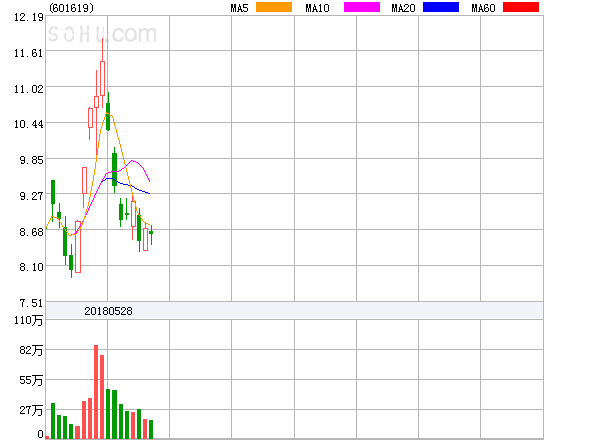
Task: Click the 8.68 price axis label
Action: [31, 232]
